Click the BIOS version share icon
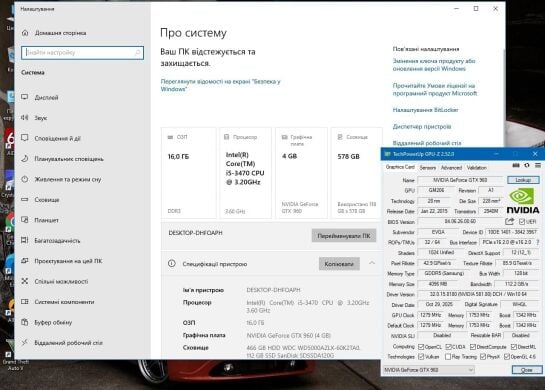 [510, 221]
